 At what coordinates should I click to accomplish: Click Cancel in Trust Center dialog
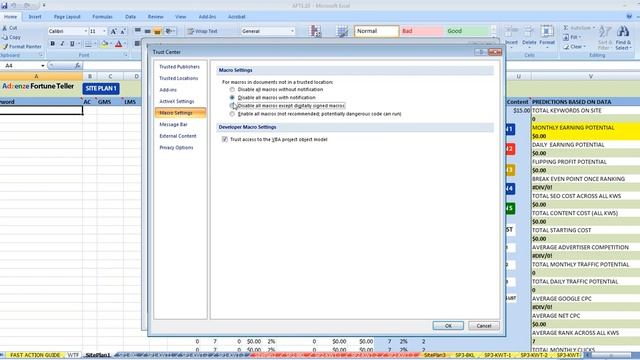pos(484,326)
